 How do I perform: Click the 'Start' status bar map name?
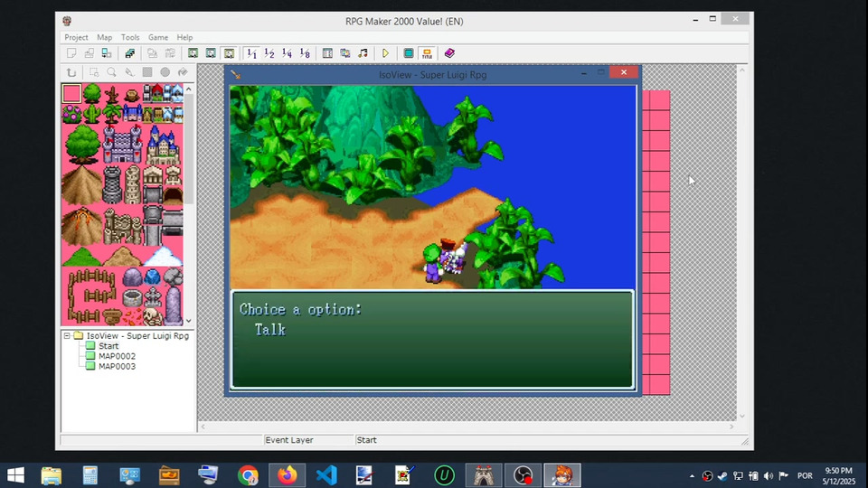coord(366,440)
